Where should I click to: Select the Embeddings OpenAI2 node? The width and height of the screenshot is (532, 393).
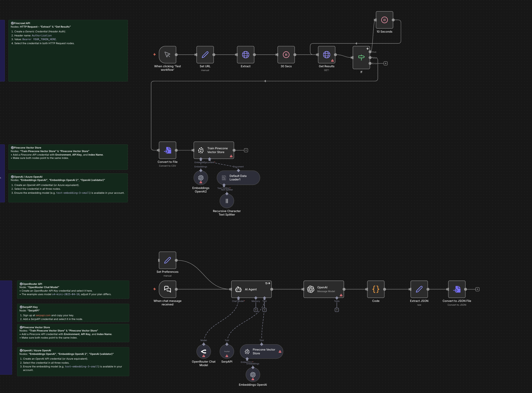[201, 177]
